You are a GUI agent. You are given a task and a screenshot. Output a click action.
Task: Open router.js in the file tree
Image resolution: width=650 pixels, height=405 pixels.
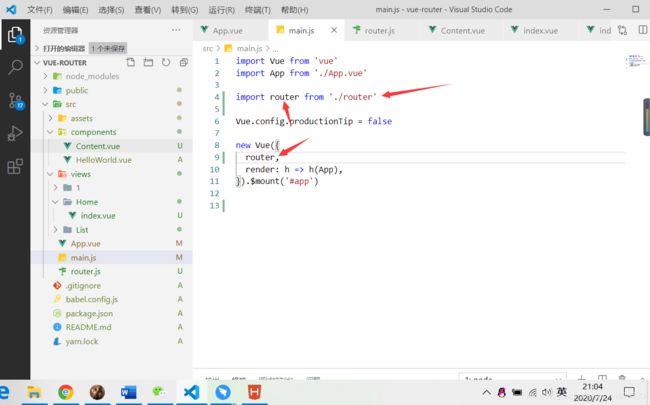85,272
